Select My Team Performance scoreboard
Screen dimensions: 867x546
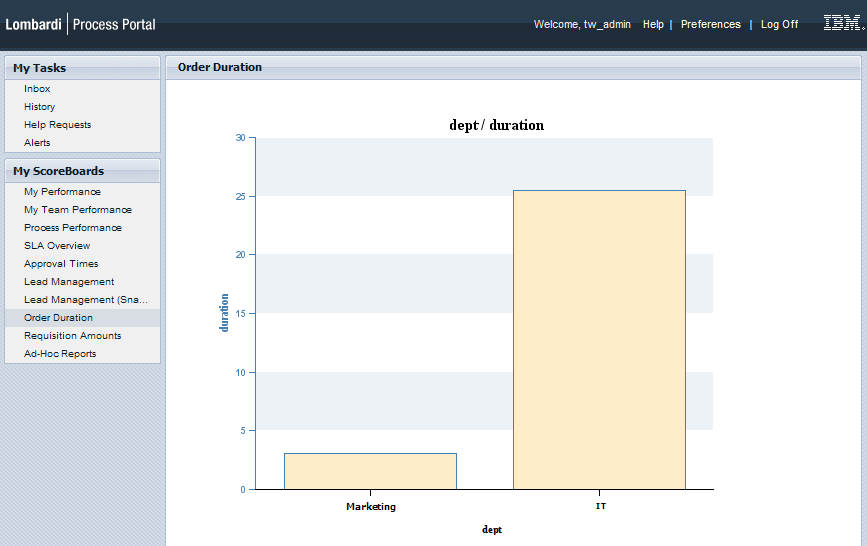point(78,210)
